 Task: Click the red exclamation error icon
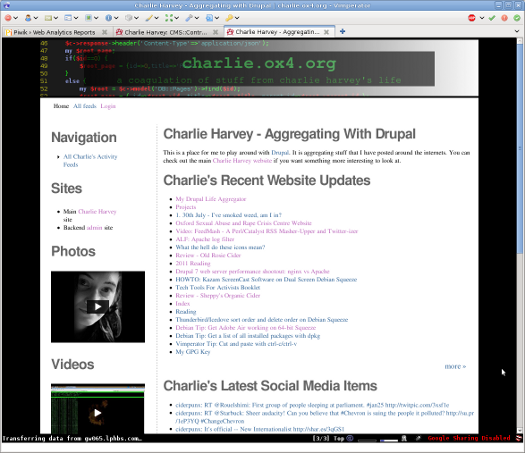pos(504,18)
